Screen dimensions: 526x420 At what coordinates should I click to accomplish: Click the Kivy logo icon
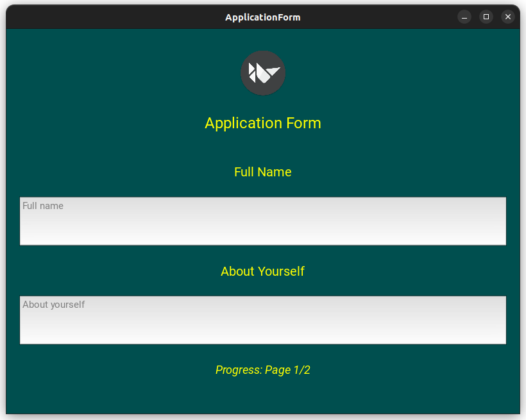pos(263,73)
